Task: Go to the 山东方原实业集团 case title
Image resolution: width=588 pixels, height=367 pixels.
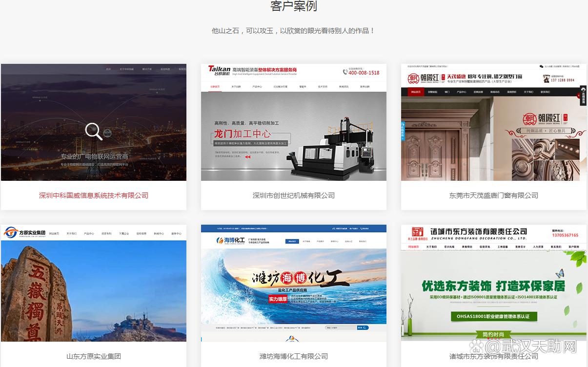Action: coord(94,356)
